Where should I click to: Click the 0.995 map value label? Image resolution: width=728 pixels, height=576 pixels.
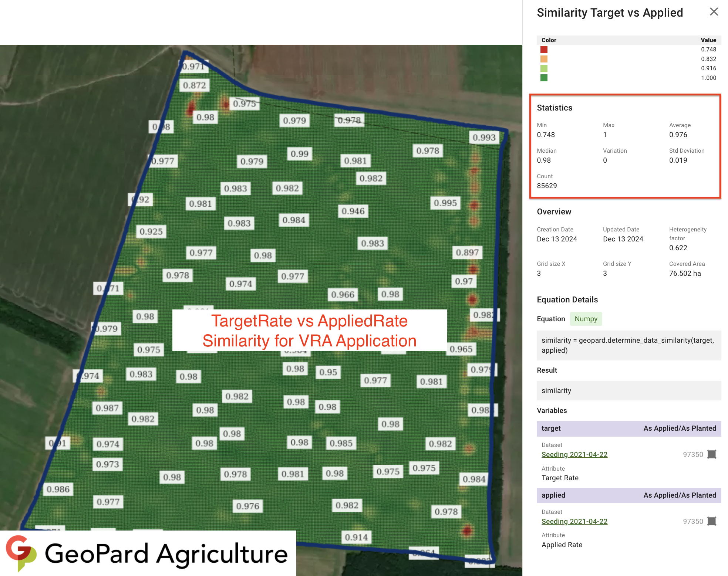click(x=445, y=203)
